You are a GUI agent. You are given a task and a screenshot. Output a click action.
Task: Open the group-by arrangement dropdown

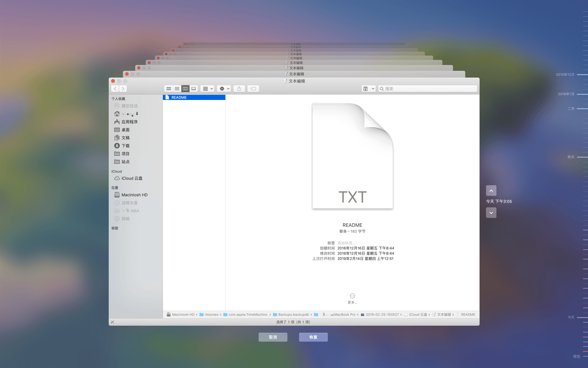(x=207, y=89)
